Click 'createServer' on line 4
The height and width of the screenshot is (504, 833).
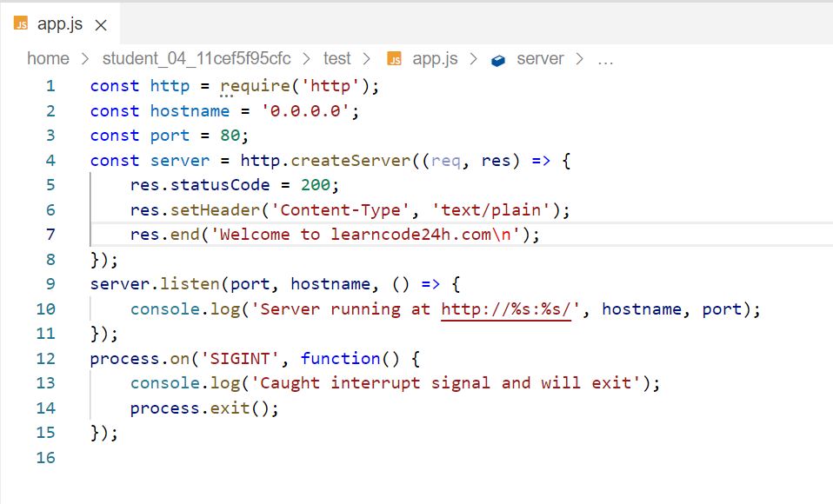point(350,161)
